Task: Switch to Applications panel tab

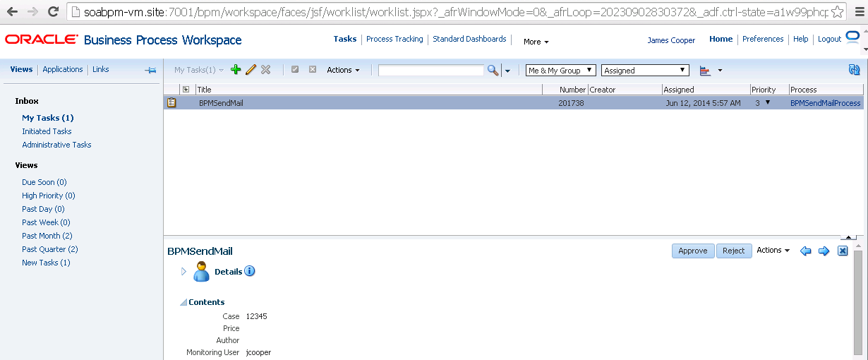Action: click(x=63, y=69)
